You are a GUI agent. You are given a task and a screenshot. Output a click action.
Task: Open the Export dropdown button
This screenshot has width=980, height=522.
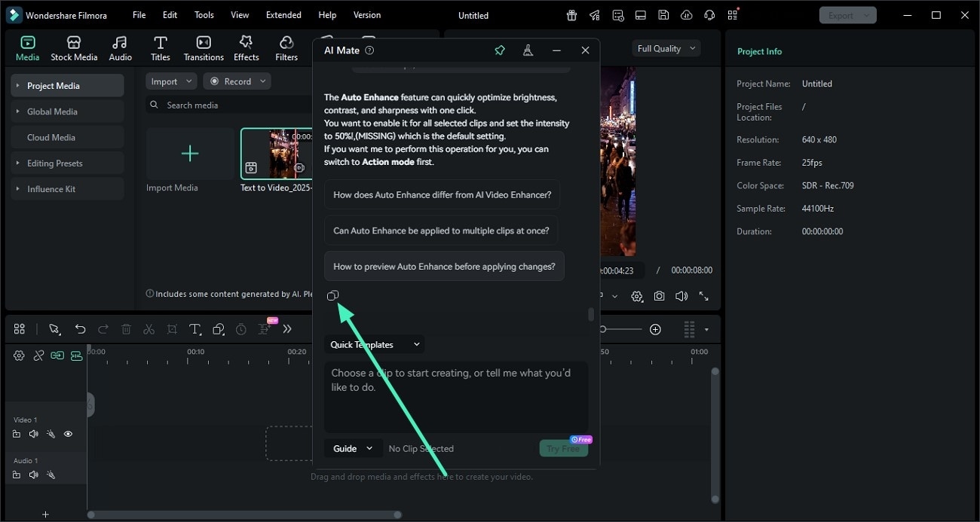pyautogui.click(x=847, y=15)
